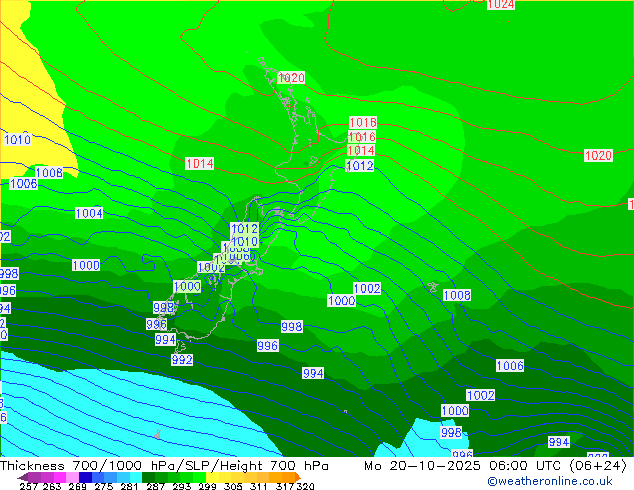Click the red 1024 isobar label
The width and height of the screenshot is (634, 490).
(x=501, y=4)
